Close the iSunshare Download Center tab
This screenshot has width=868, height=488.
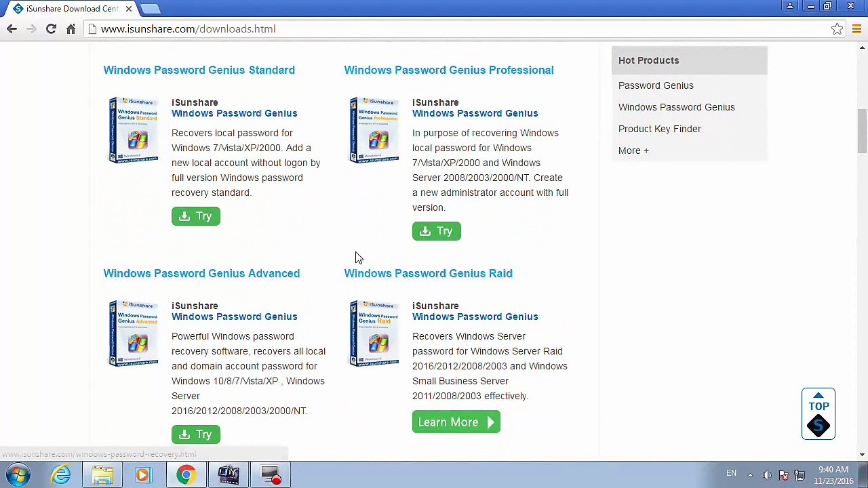coord(128,9)
